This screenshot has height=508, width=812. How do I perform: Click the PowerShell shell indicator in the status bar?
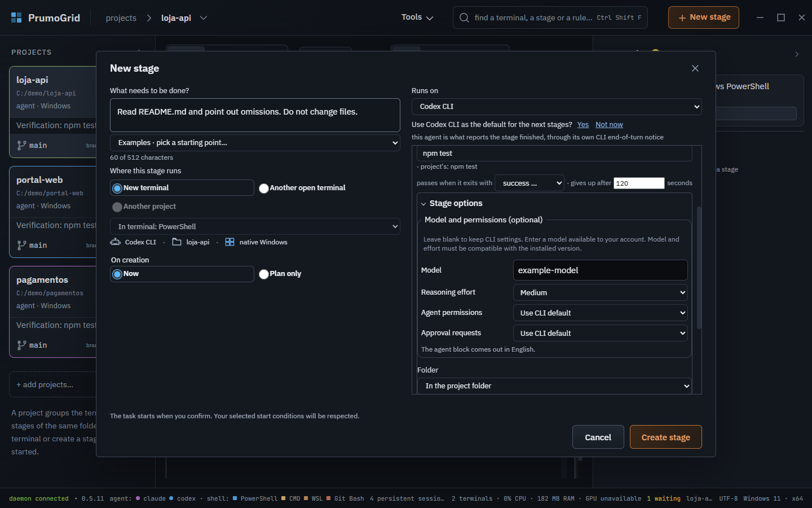coord(255,498)
